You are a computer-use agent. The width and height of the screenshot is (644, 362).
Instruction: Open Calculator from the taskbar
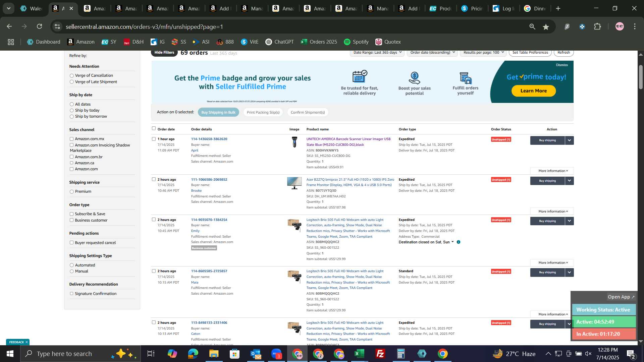[x=401, y=354]
